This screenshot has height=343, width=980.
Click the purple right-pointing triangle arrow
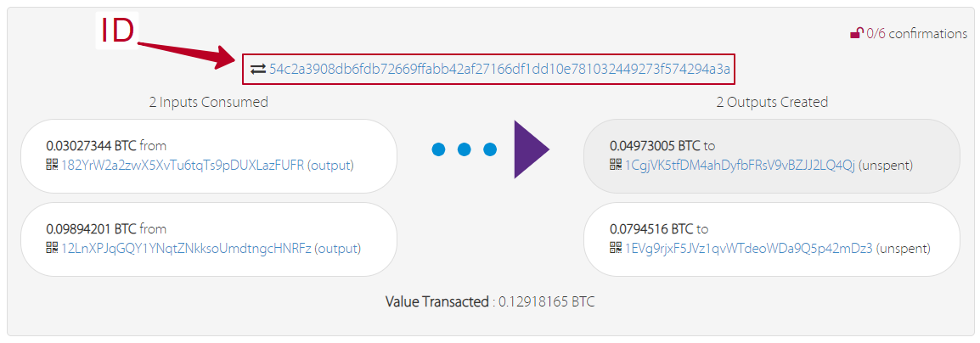point(532,149)
